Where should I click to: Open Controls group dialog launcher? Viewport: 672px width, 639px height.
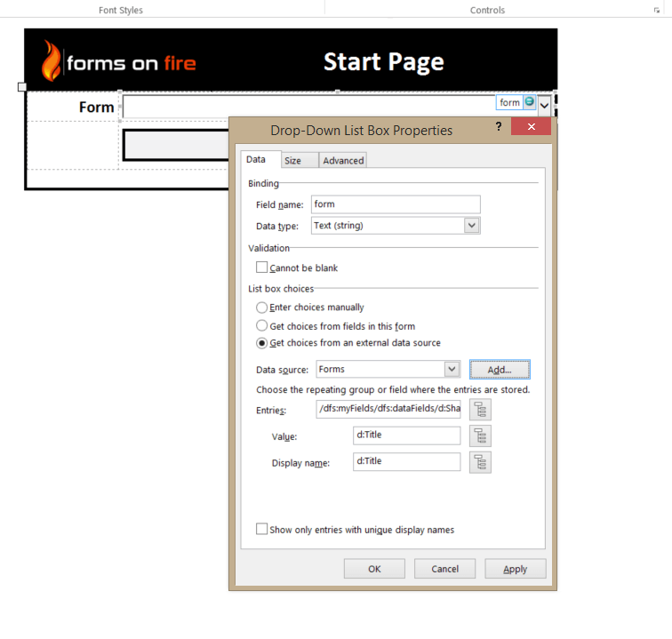(657, 11)
